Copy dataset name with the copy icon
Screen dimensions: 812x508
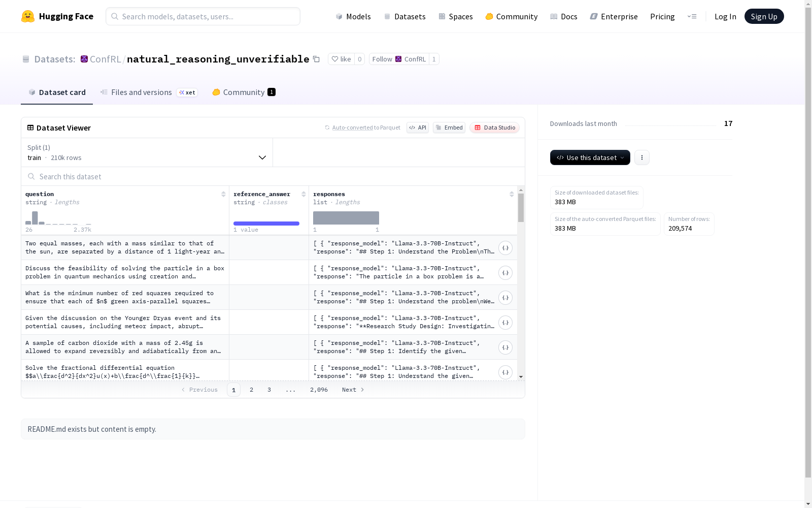316,59
